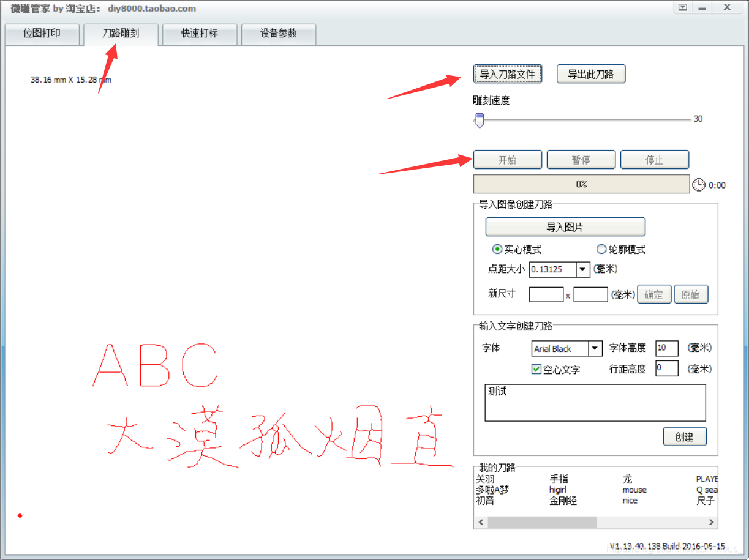
Task: Click the drop-down icon in the title bar
Action: coord(682,8)
